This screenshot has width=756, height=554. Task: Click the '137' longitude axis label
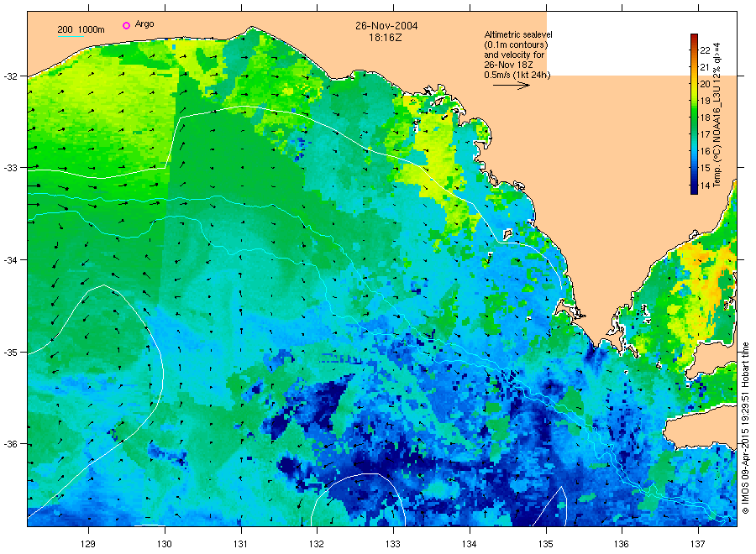[698, 544]
